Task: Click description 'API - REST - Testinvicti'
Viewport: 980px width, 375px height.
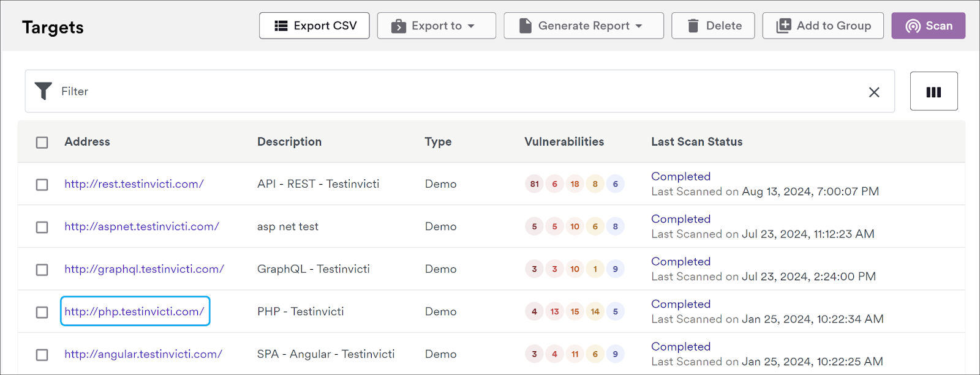Action: (x=318, y=184)
